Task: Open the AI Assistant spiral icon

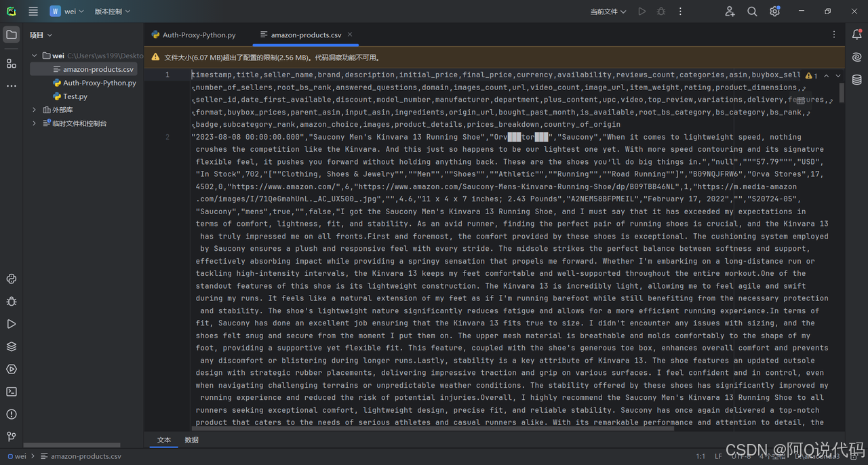Action: click(x=857, y=57)
